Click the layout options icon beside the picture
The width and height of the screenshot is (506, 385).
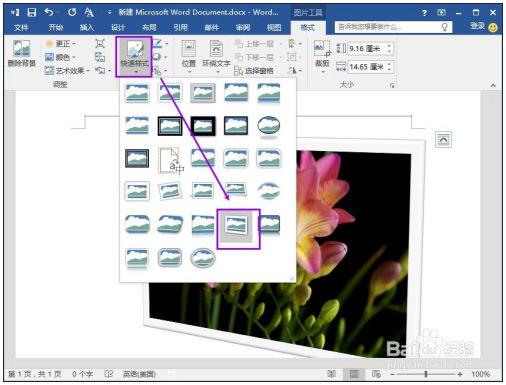tap(443, 139)
